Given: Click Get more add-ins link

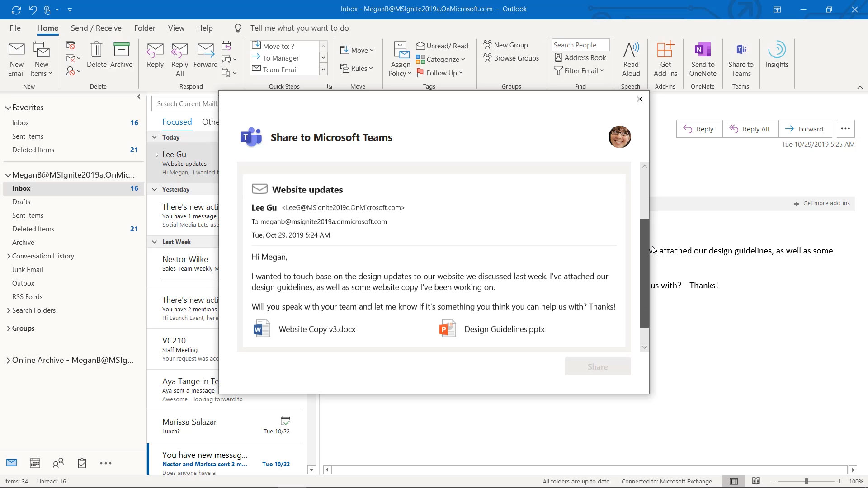Looking at the screenshot, I should point(822,203).
